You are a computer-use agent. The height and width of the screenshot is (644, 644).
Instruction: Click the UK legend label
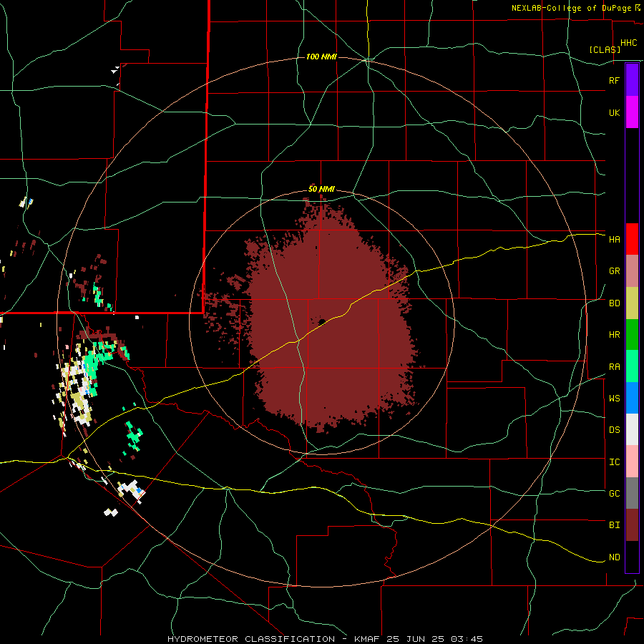click(614, 112)
